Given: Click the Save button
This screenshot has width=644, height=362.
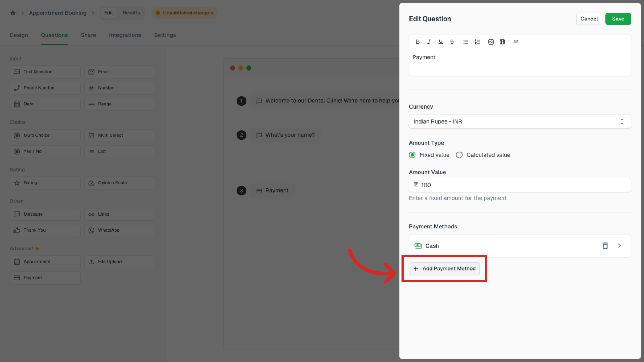Looking at the screenshot, I should 618,19.
